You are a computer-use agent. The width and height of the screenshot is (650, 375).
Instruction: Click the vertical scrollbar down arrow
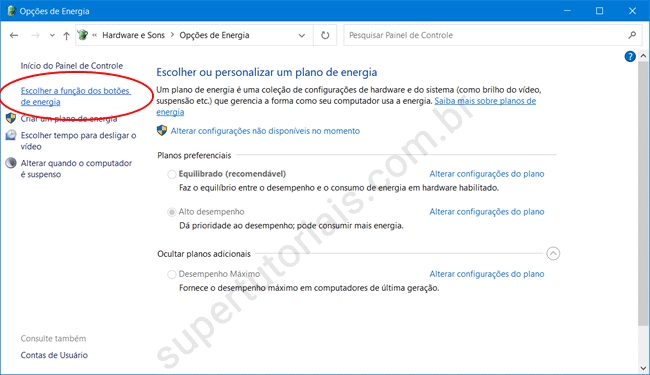point(643,368)
